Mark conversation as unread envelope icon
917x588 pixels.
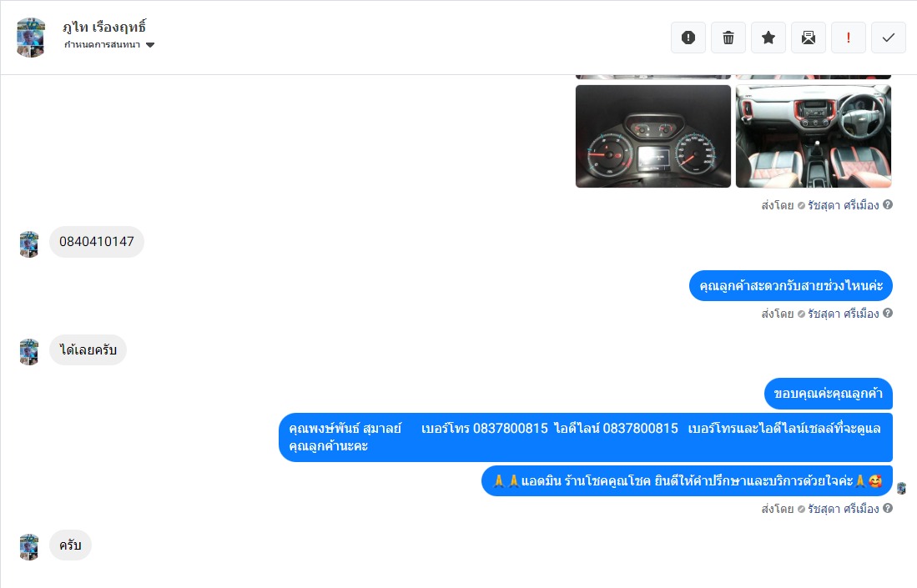(x=809, y=38)
